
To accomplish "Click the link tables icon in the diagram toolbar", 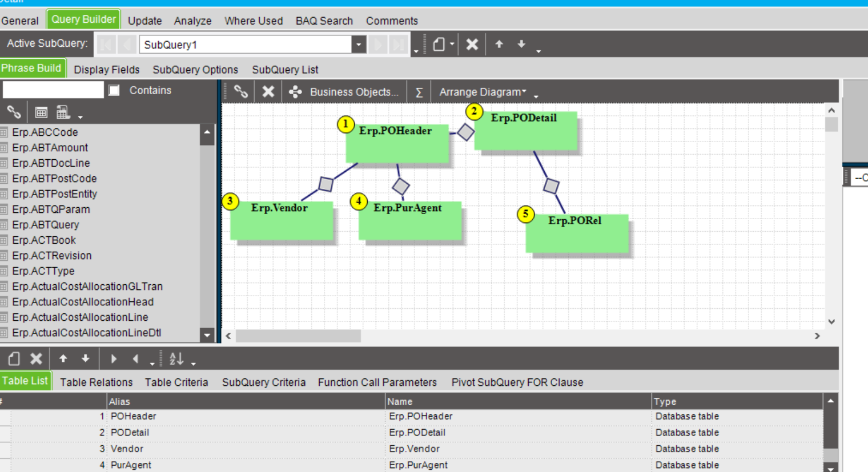I will (241, 91).
